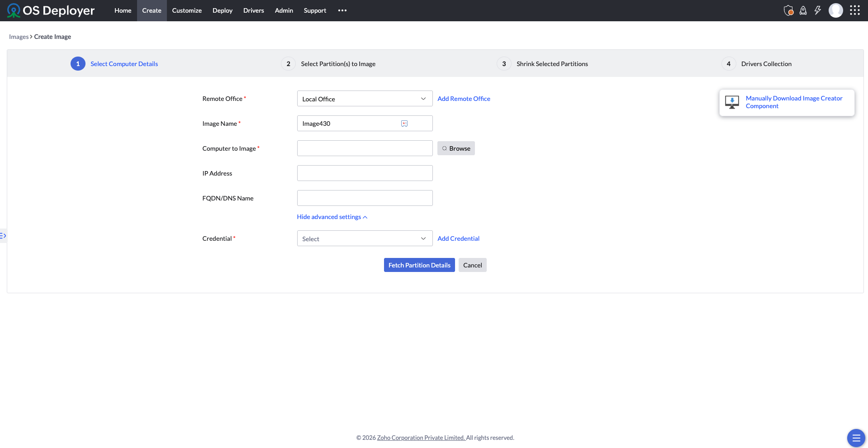The width and height of the screenshot is (868, 448).
Task: Focus the FQDN/DNS Name input field
Action: point(365,198)
